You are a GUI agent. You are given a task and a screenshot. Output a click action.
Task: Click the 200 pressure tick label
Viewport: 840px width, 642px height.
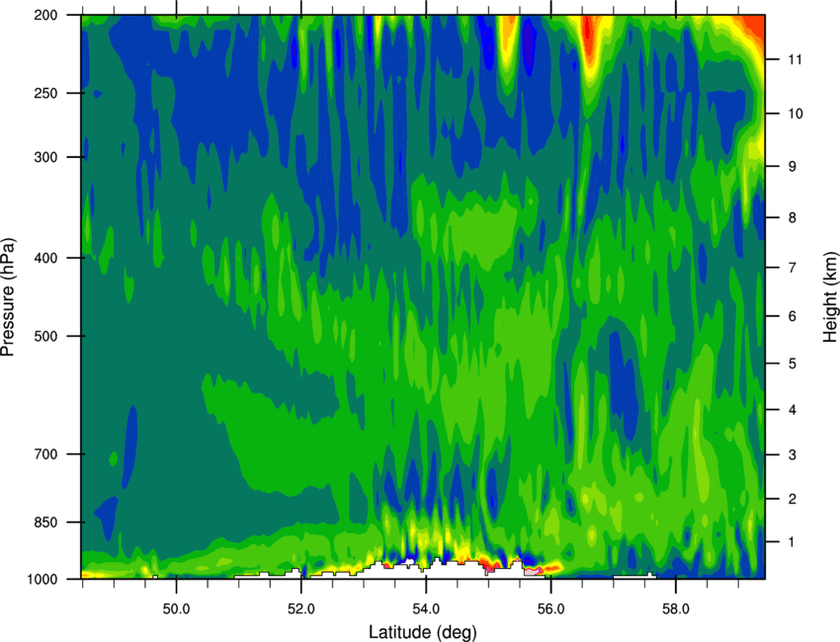tap(46, 15)
